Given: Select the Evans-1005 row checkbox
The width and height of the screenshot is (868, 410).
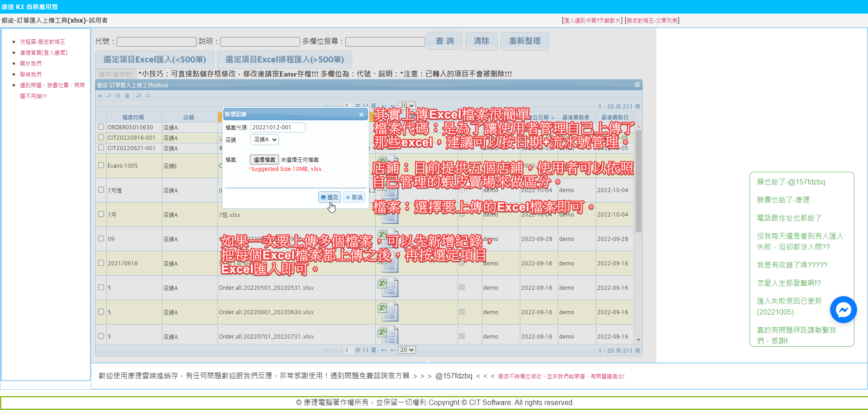Looking at the screenshot, I should (x=101, y=165).
